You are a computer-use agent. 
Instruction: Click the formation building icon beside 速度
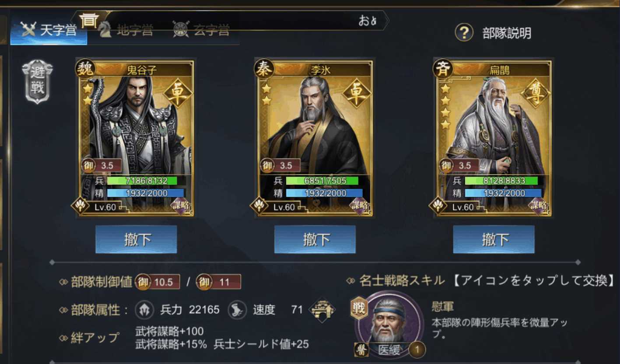point(322,310)
